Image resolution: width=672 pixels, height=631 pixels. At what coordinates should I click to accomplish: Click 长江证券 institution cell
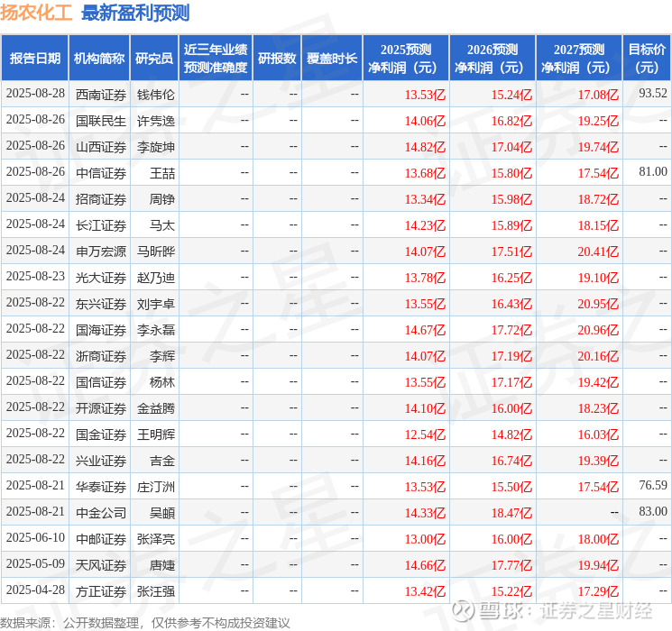pyautogui.click(x=101, y=225)
